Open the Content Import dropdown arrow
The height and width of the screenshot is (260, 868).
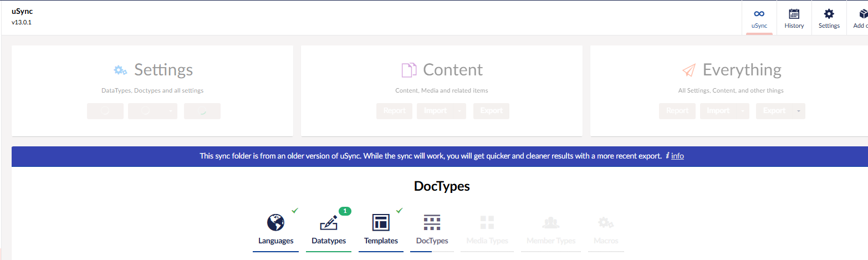(x=460, y=111)
